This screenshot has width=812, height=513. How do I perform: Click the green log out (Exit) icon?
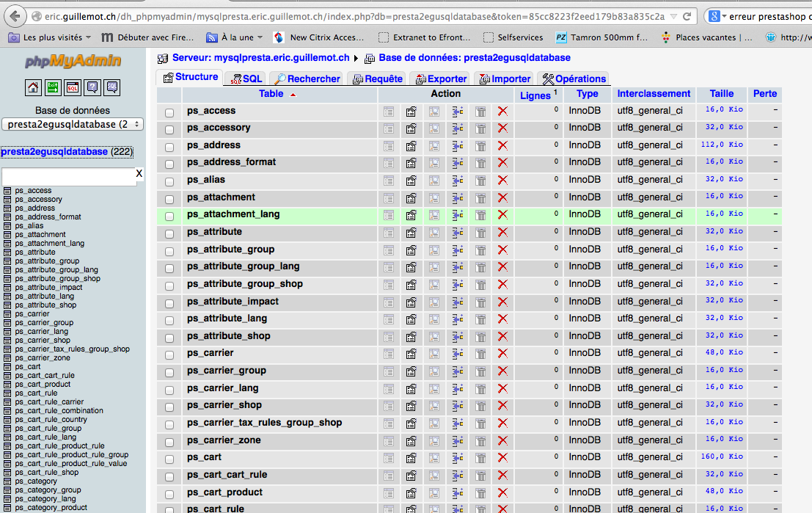[x=53, y=87]
